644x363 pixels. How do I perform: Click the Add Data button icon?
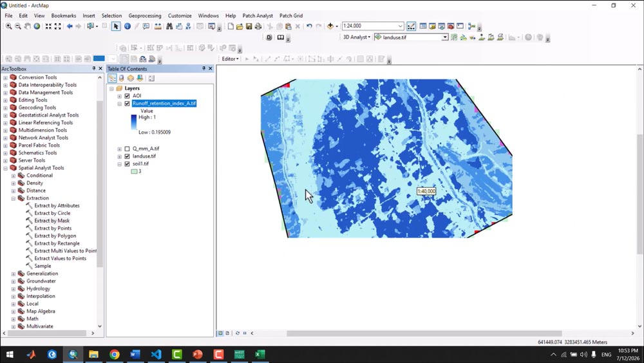[330, 26]
